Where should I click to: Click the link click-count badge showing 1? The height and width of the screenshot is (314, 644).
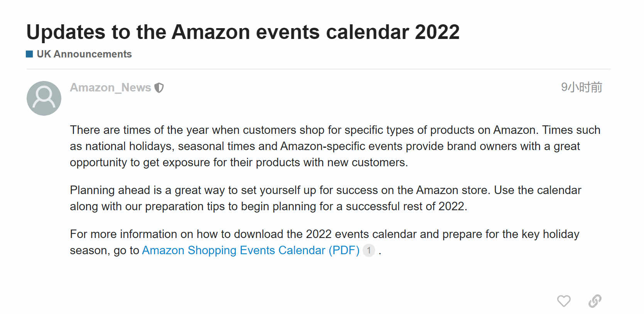coord(369,250)
